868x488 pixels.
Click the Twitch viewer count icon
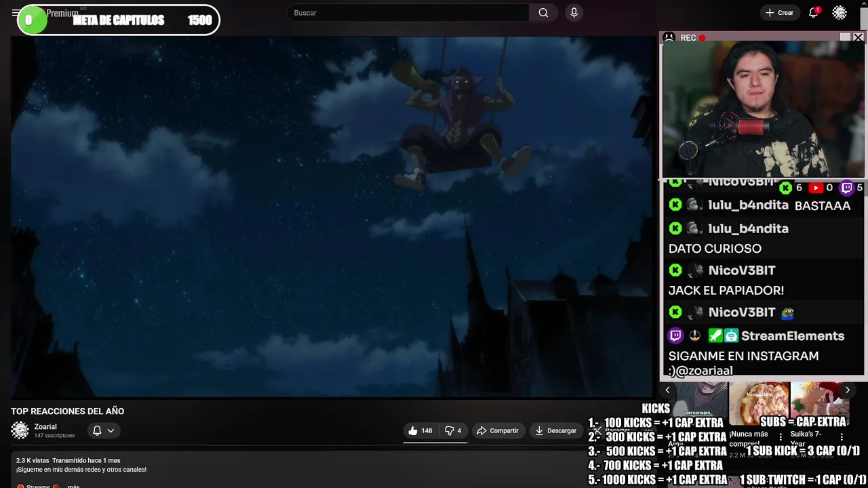point(846,188)
